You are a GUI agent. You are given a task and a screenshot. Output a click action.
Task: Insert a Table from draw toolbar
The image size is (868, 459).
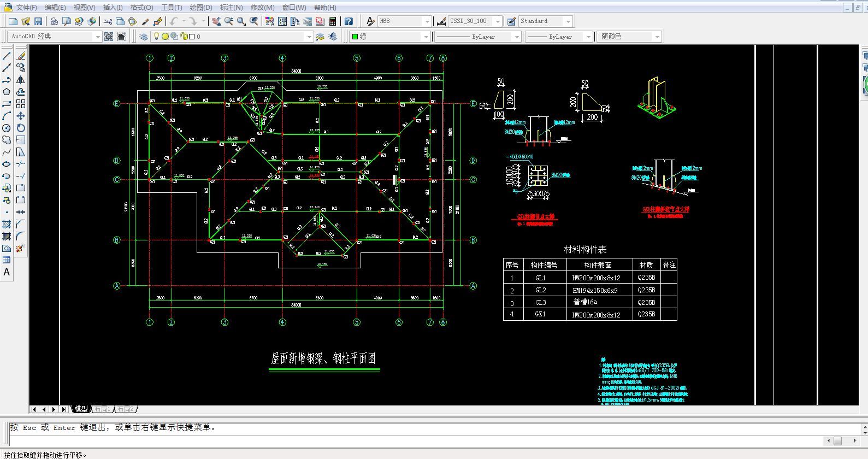click(7, 260)
